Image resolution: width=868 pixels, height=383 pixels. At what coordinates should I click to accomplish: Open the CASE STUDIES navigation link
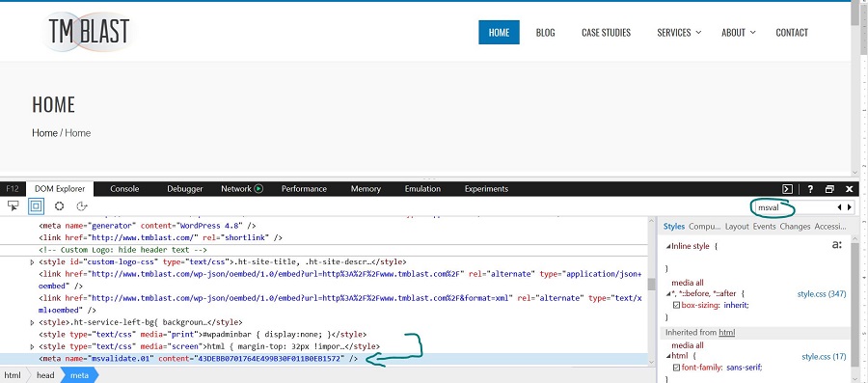(x=607, y=33)
